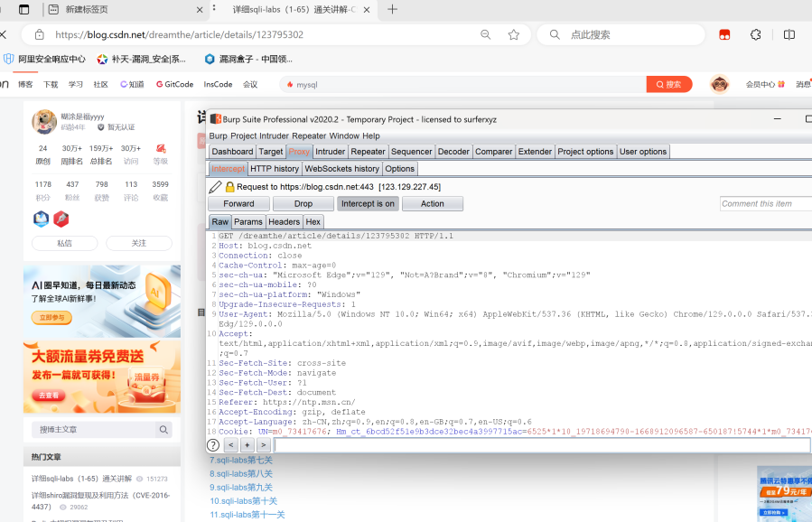Click the 私信 button
Viewport: 812px width, 522px height.
[65, 243]
